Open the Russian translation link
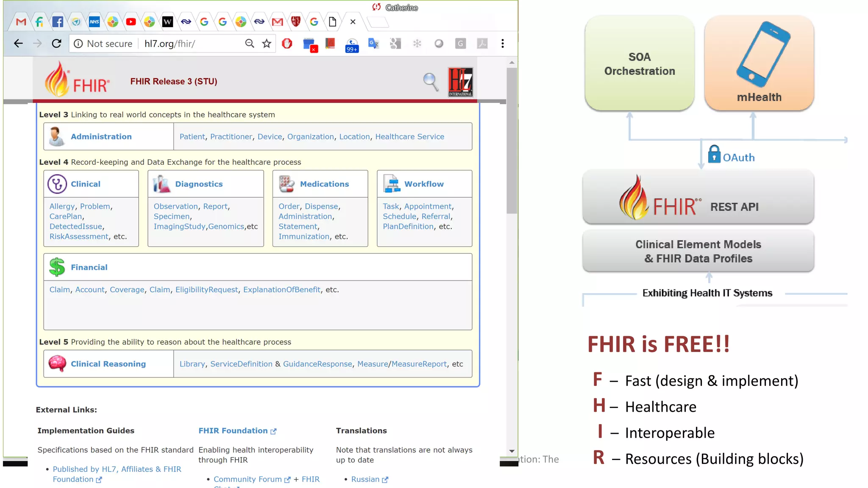 pos(369,479)
